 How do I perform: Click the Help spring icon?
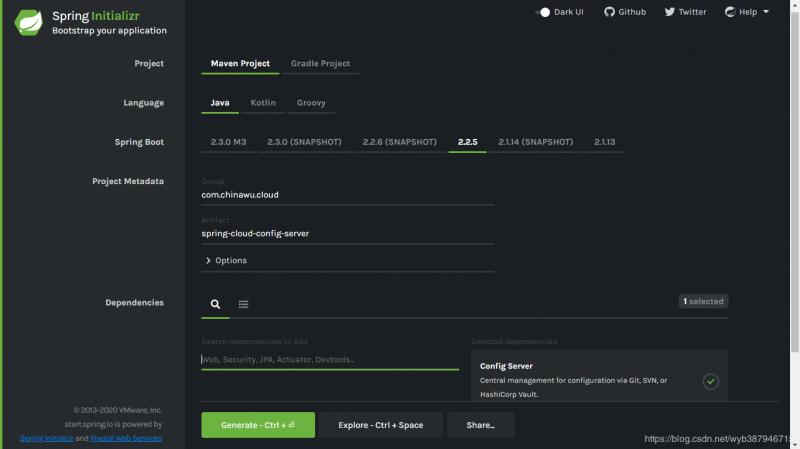(x=730, y=12)
